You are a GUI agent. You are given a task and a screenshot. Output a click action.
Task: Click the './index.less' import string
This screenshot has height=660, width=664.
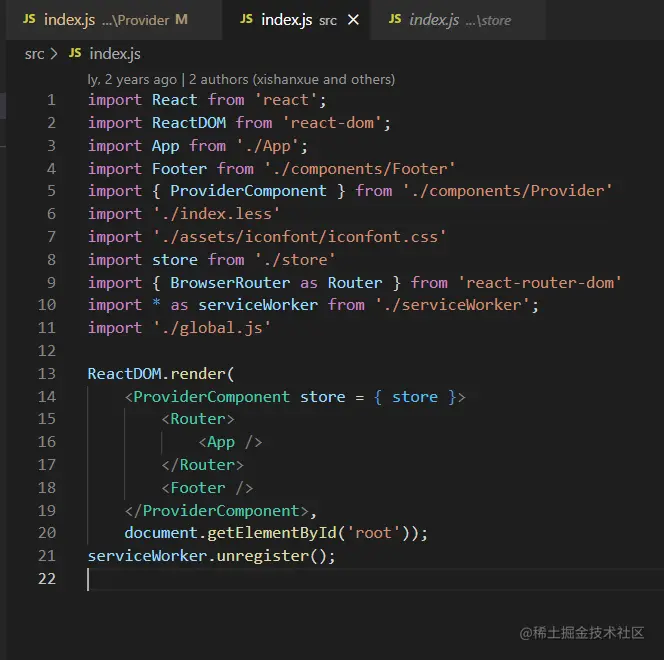(x=216, y=214)
